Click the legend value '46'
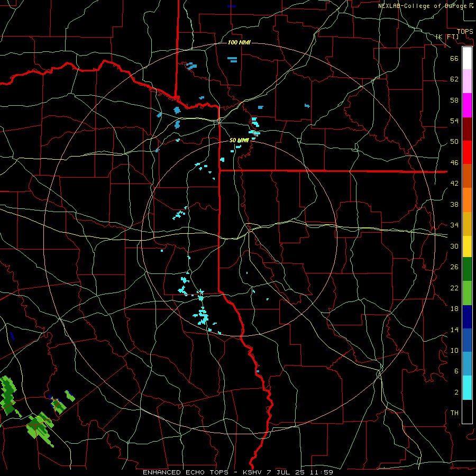476x476 pixels. click(454, 163)
